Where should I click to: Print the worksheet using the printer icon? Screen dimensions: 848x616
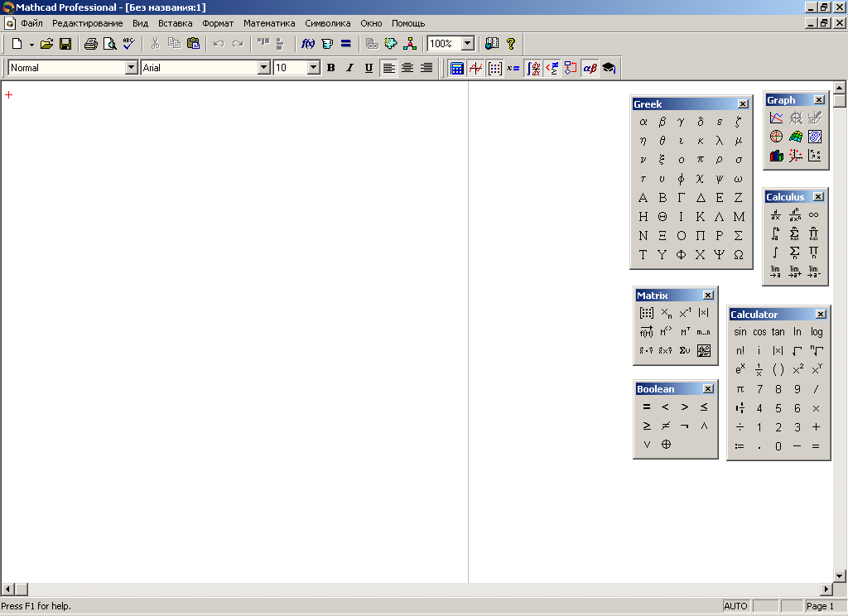[x=91, y=44]
